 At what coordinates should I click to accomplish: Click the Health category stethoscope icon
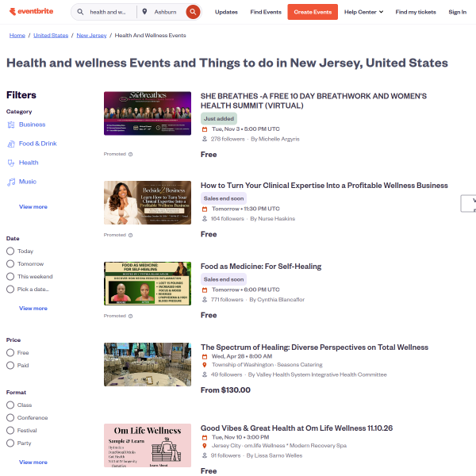[11, 163]
